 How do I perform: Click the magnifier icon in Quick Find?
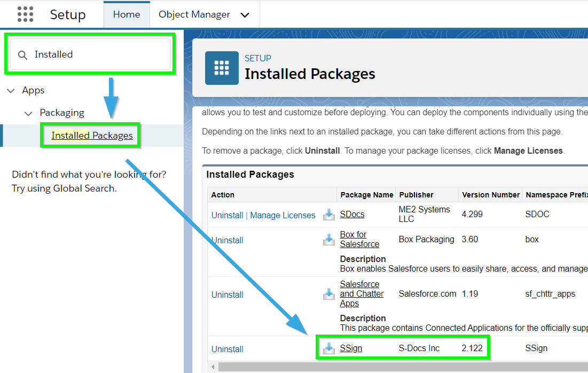(x=22, y=55)
